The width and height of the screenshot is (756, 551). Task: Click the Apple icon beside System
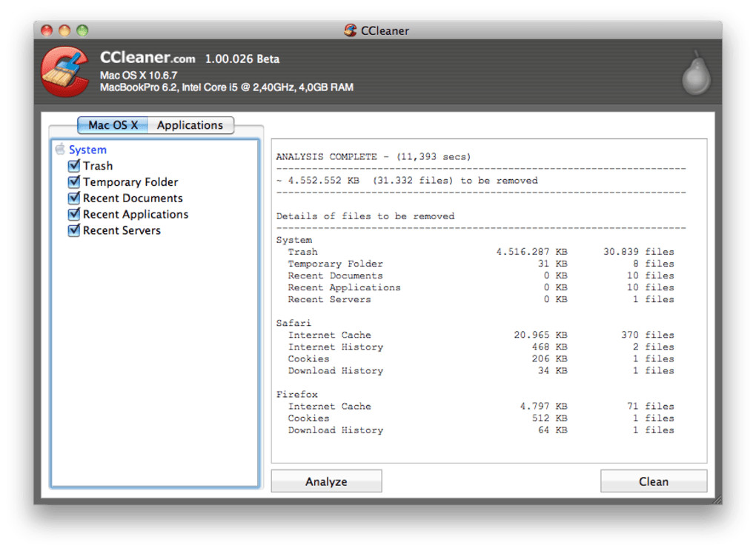tap(60, 149)
